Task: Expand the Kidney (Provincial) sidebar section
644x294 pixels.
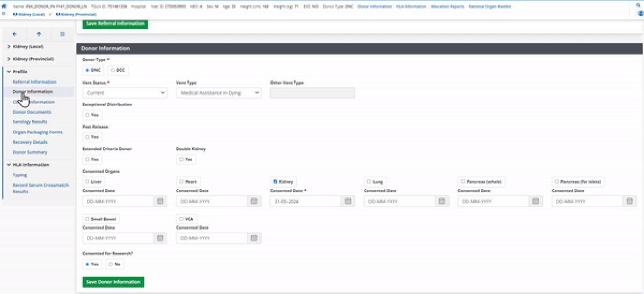Action: pos(32,58)
